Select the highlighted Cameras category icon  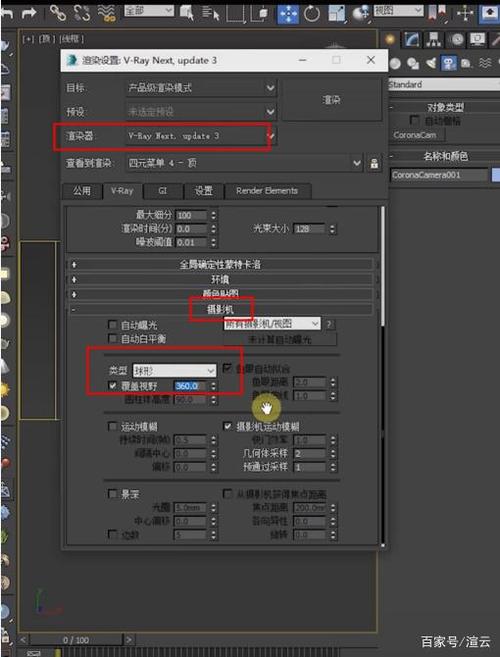click(449, 63)
